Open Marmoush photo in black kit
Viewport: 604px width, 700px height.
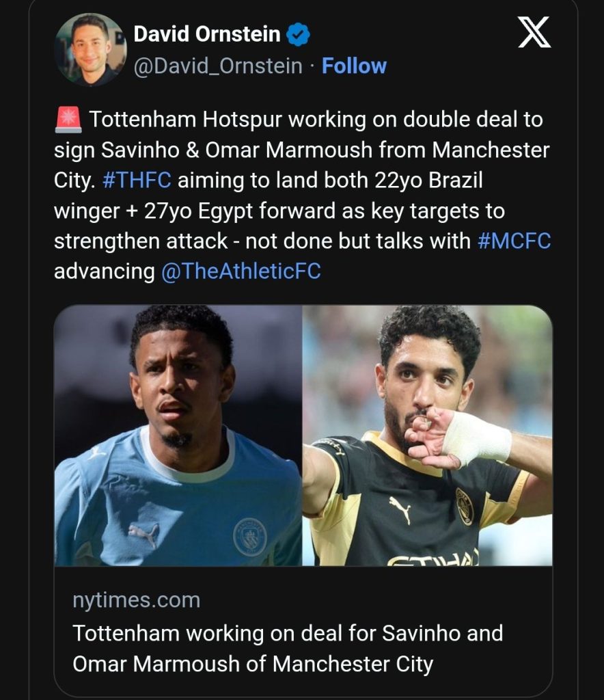(427, 435)
